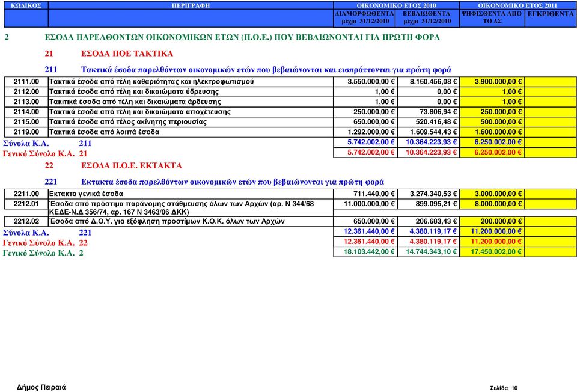Viewport: 577px width, 392px height.
Task: Click the 'Γενικό Σύνολο Κ.Α. 21' label
Action: coord(45,153)
